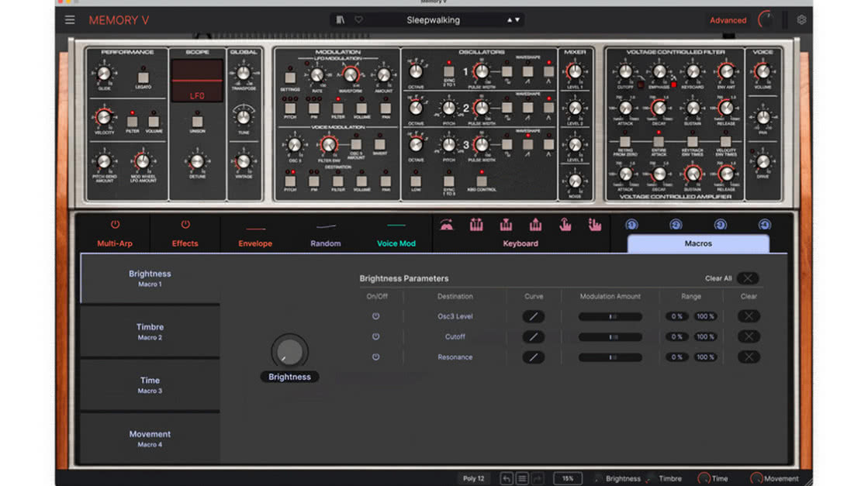This screenshot has width=868, height=486.
Task: Select the fifth pink hand-press Keyboard icon
Action: pyautogui.click(x=565, y=225)
